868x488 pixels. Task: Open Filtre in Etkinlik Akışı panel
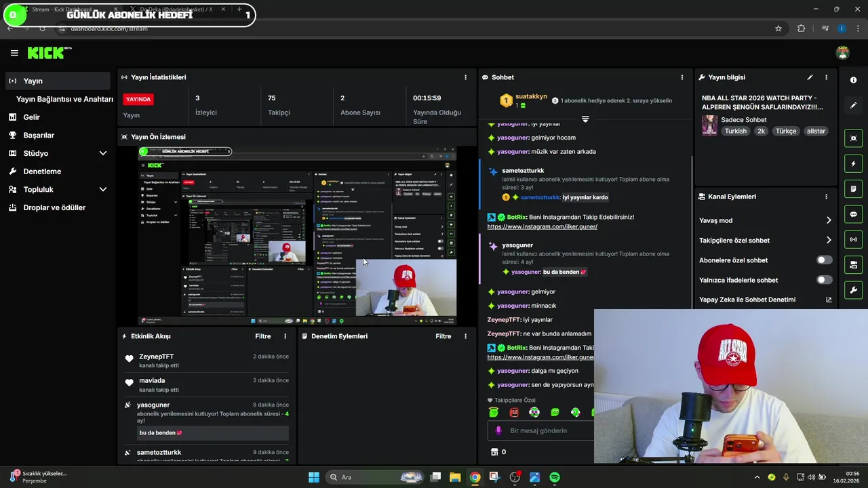[262, 336]
